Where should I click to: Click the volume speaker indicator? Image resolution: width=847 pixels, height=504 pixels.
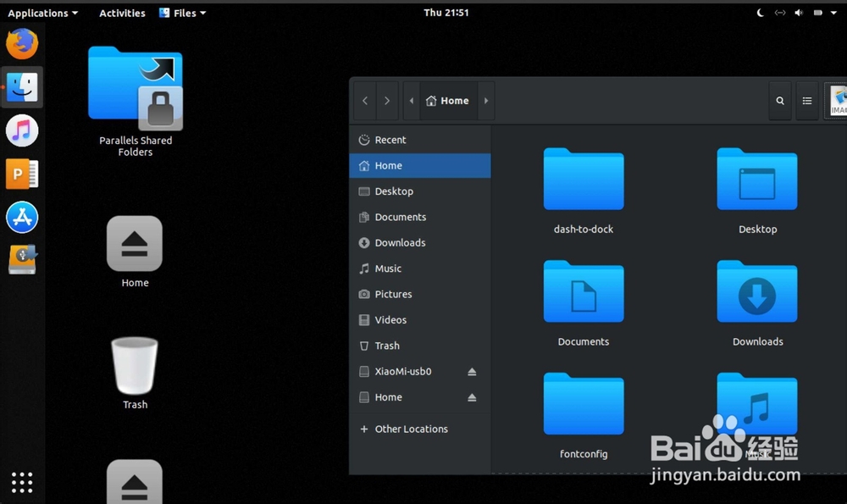pos(799,13)
